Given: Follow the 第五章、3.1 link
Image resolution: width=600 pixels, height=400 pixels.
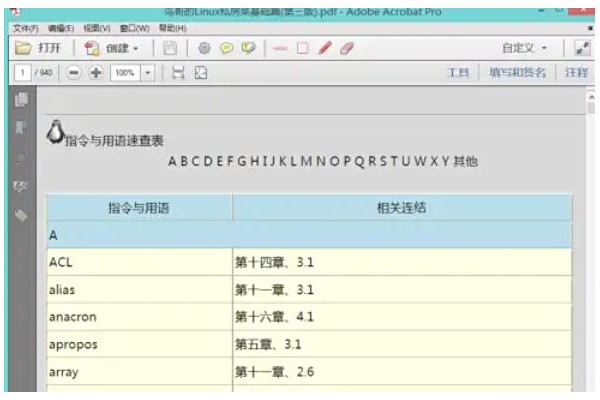Looking at the screenshot, I should tap(268, 344).
